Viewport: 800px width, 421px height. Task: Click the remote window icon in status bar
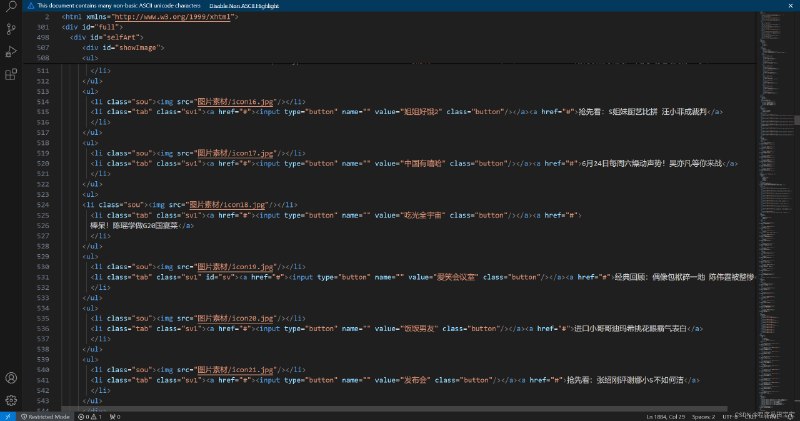tap(6, 416)
